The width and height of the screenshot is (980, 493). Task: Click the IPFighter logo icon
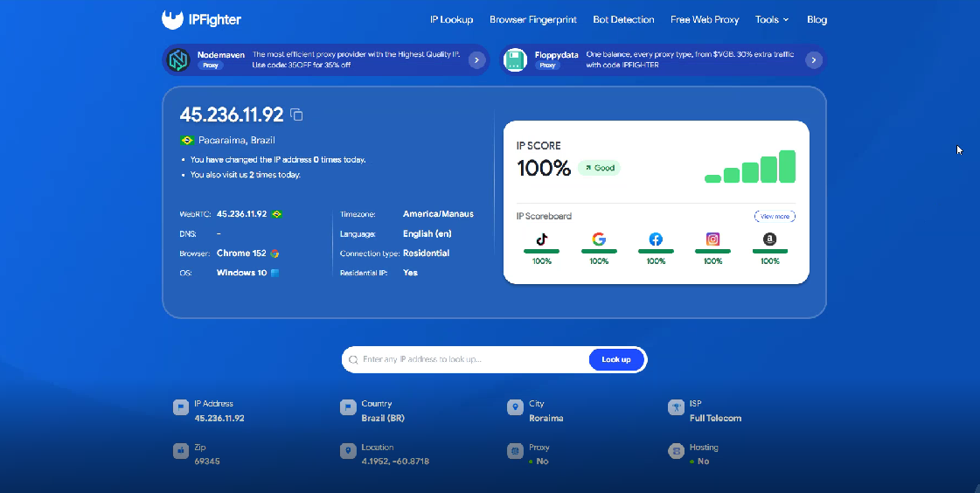click(x=172, y=19)
